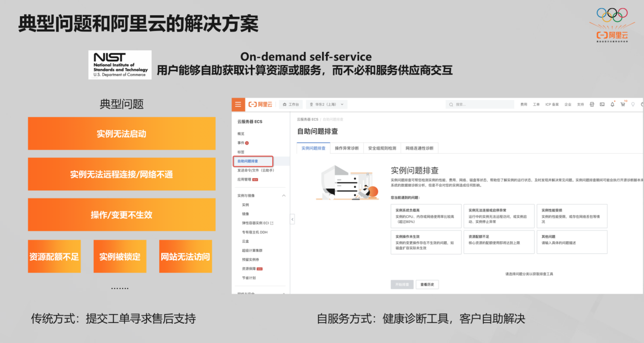Open 镜像 under 实例与镜像

pyautogui.click(x=246, y=214)
